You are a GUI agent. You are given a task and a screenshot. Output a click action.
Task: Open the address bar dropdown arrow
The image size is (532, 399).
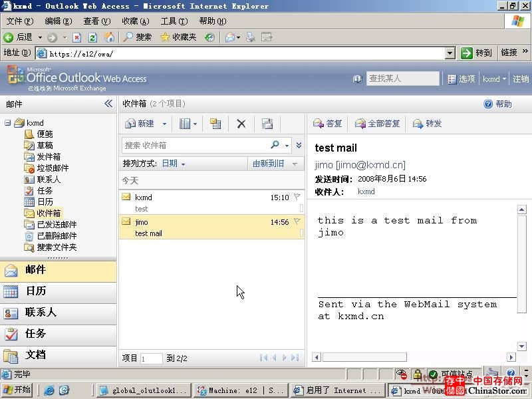(x=450, y=53)
